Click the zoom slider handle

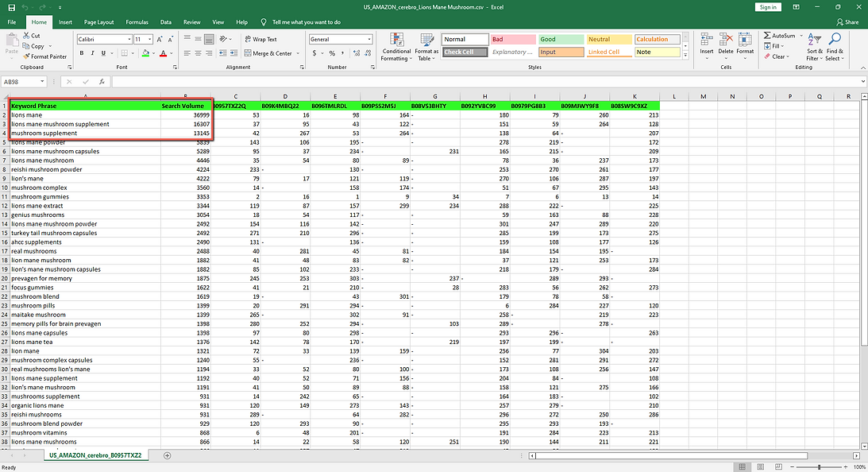(x=820, y=467)
